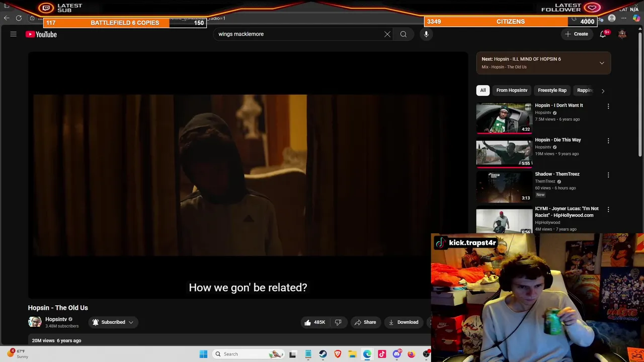
Task: Start voice search with the microphone
Action: point(426,34)
